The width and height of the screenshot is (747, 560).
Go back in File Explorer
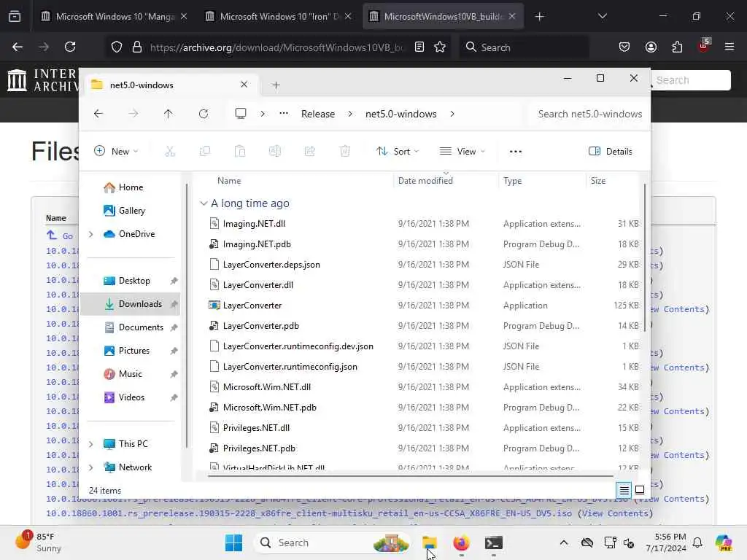click(x=98, y=114)
